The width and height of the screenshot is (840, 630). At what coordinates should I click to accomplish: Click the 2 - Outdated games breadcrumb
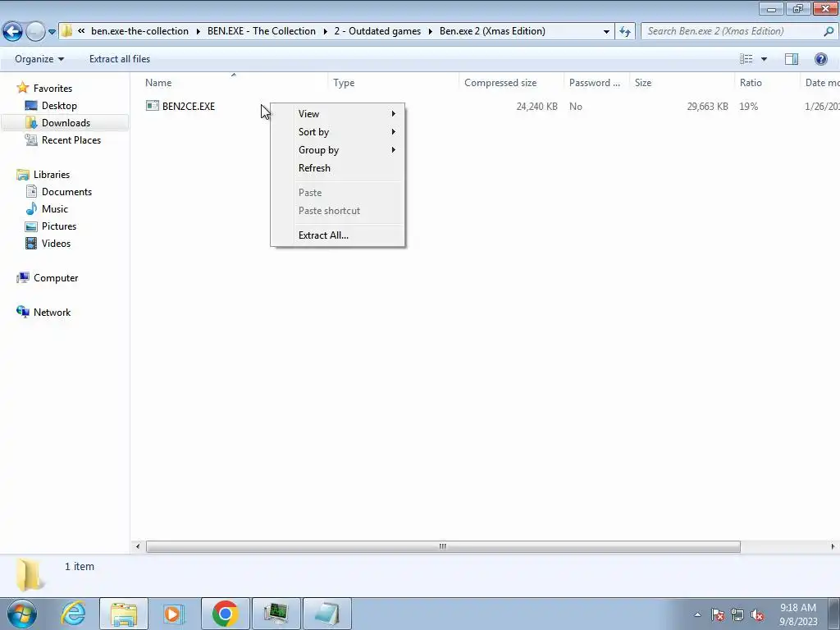[377, 31]
